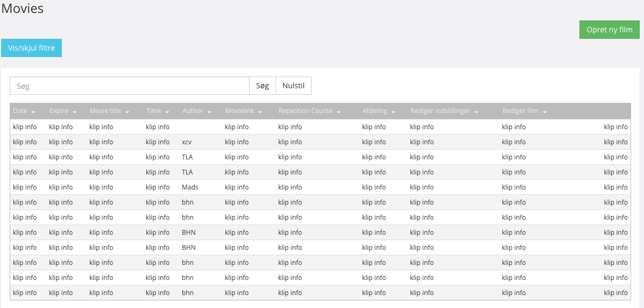Select the Movie title column header
Image resolution: width=644 pixels, height=308 pixels.
(x=105, y=111)
